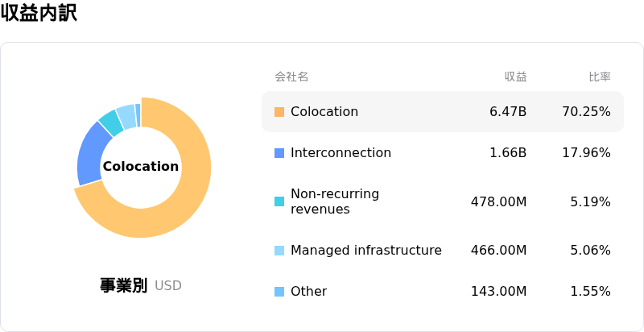Click the USD currency label
The height and width of the screenshot is (332, 644).
[168, 285]
